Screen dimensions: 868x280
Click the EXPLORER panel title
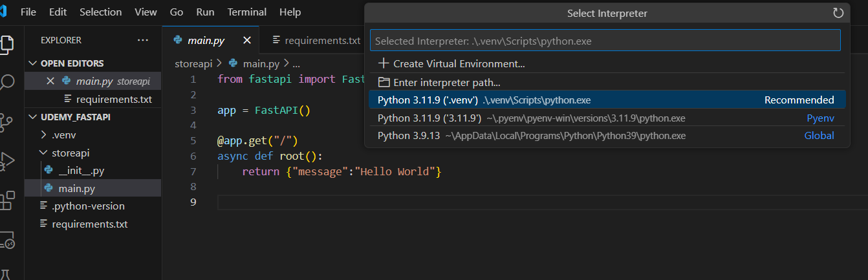point(61,40)
